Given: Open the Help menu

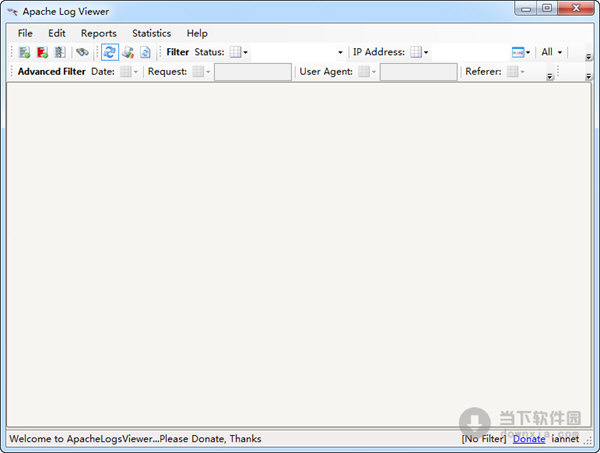Looking at the screenshot, I should coord(197,33).
